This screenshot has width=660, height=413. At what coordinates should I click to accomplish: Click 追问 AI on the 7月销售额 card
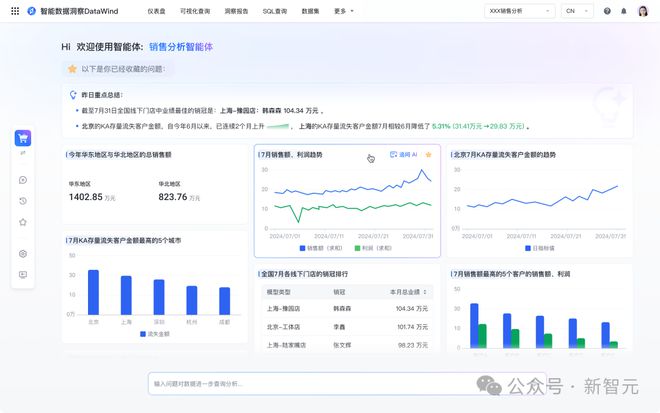pyautogui.click(x=403, y=155)
